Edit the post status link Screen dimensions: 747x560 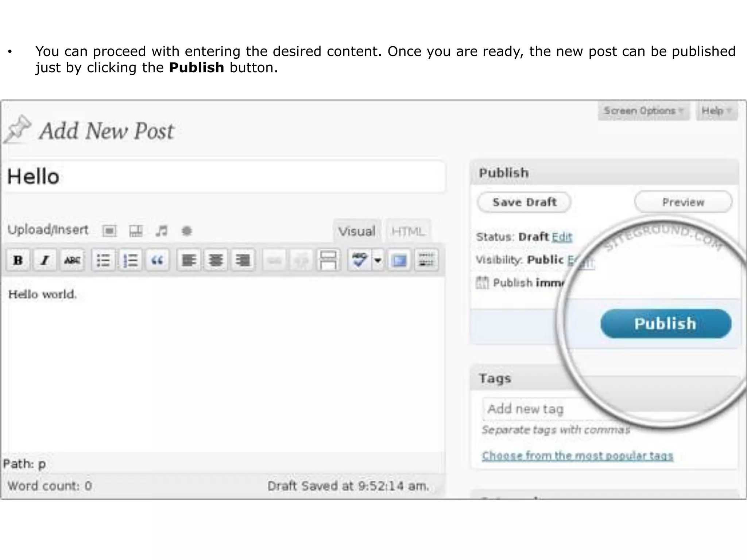[562, 237]
